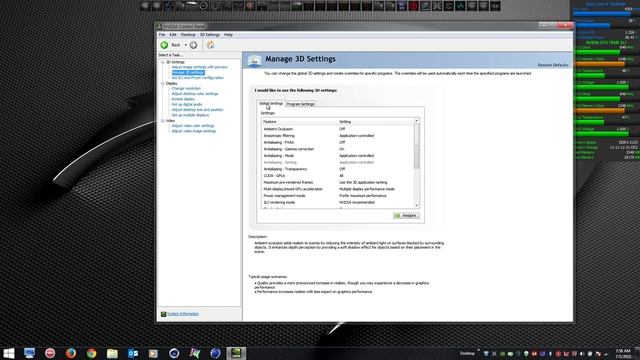The image size is (640, 360).
Task: Click 'Multiple display performance mode' setting value
Action: [367, 189]
